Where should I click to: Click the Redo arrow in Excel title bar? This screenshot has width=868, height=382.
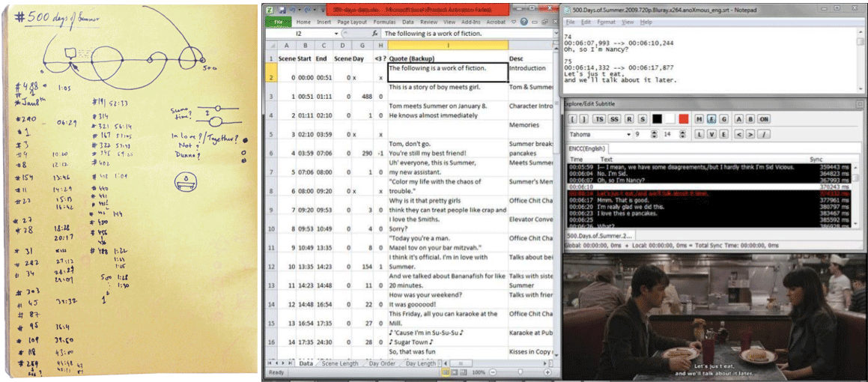pos(307,10)
